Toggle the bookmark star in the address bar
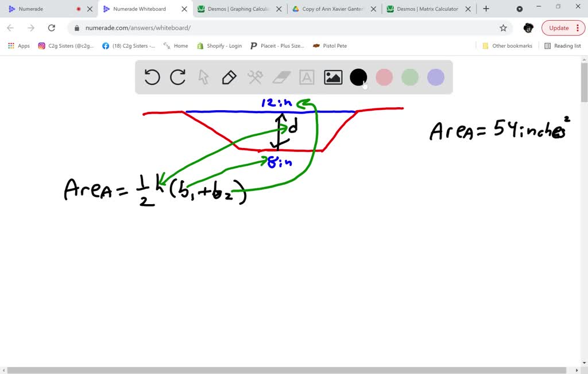588x374 pixels. tap(503, 28)
